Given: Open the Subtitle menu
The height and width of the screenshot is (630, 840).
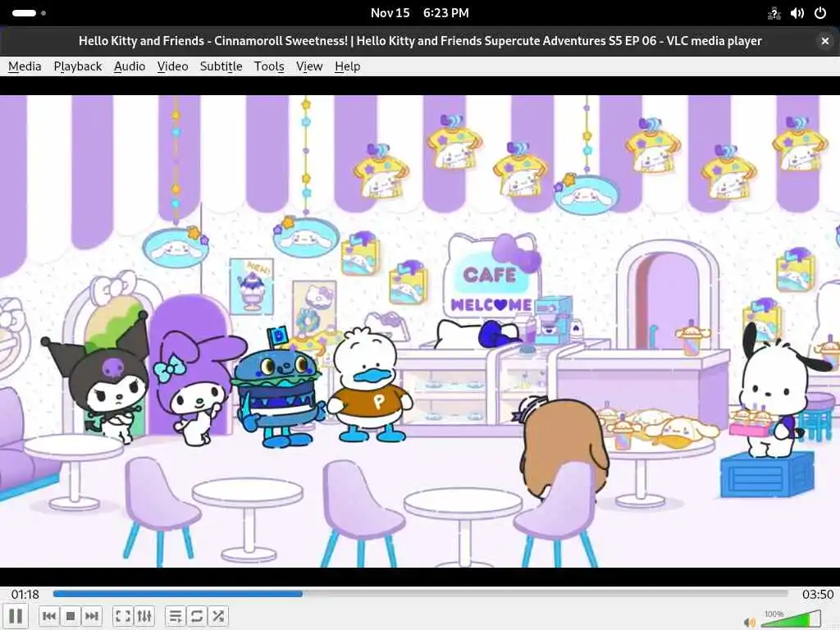Looking at the screenshot, I should pyautogui.click(x=221, y=66).
